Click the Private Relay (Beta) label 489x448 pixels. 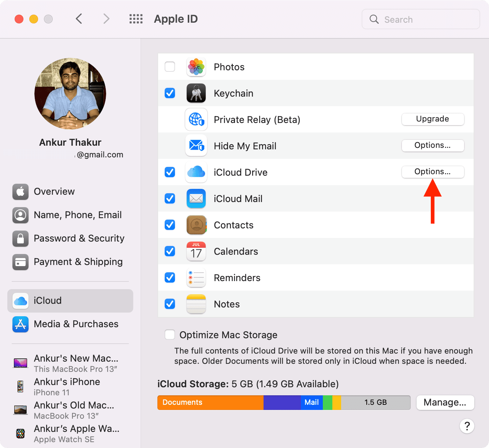coord(257,120)
